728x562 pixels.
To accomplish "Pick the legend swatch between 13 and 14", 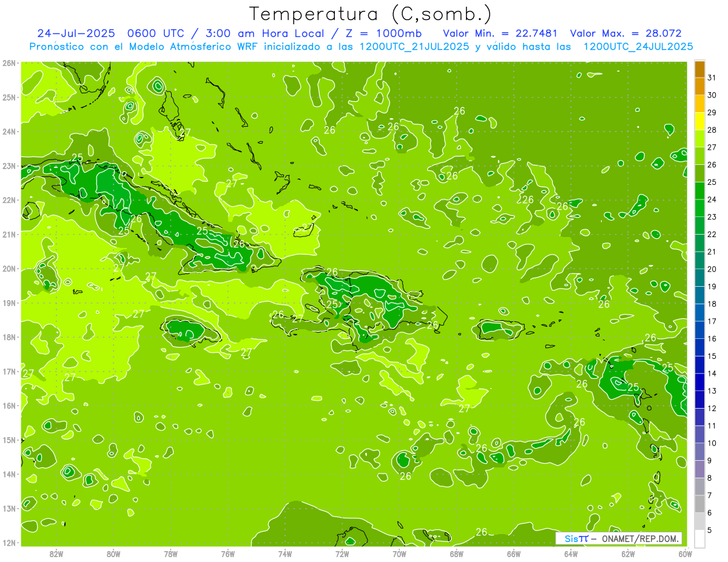I will pos(699,383).
